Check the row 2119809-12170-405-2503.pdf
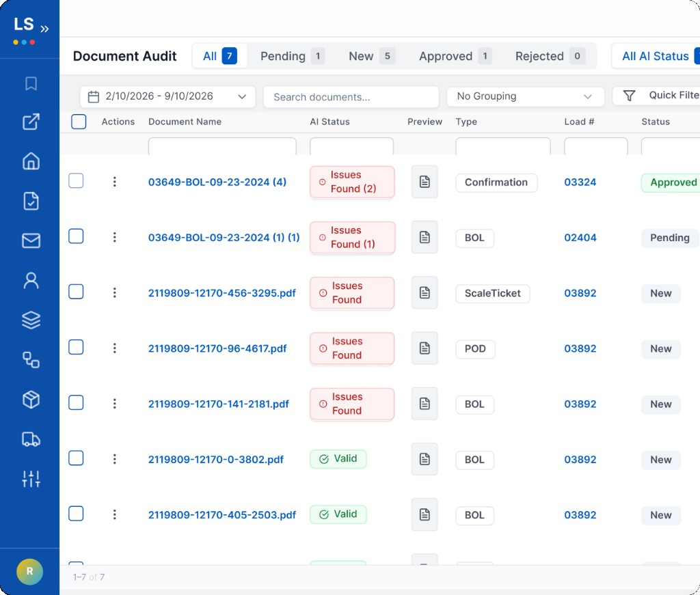Image resolution: width=700 pixels, height=595 pixels. pos(76,514)
